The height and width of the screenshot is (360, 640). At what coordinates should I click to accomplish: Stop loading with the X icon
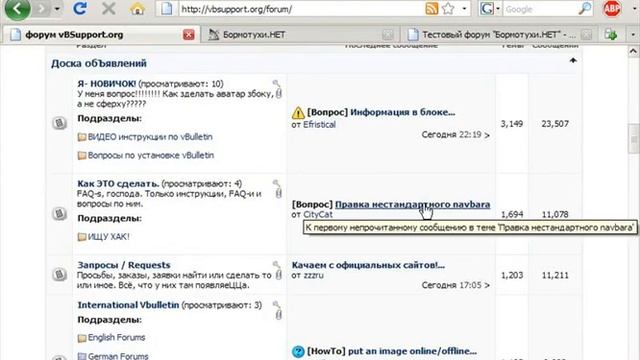tap(108, 9)
